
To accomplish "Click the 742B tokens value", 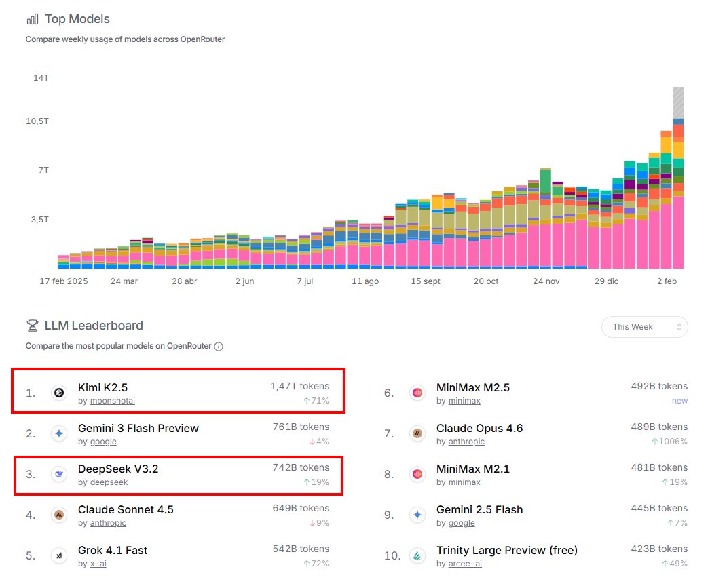I will point(301,468).
